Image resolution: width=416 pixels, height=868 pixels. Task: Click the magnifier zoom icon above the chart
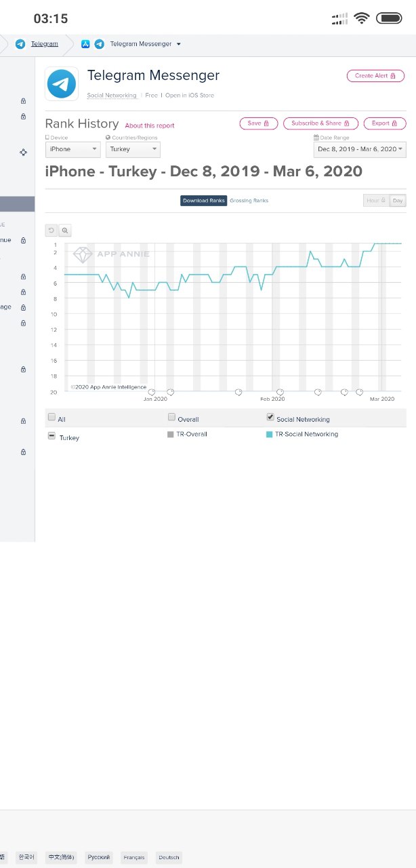click(x=64, y=231)
